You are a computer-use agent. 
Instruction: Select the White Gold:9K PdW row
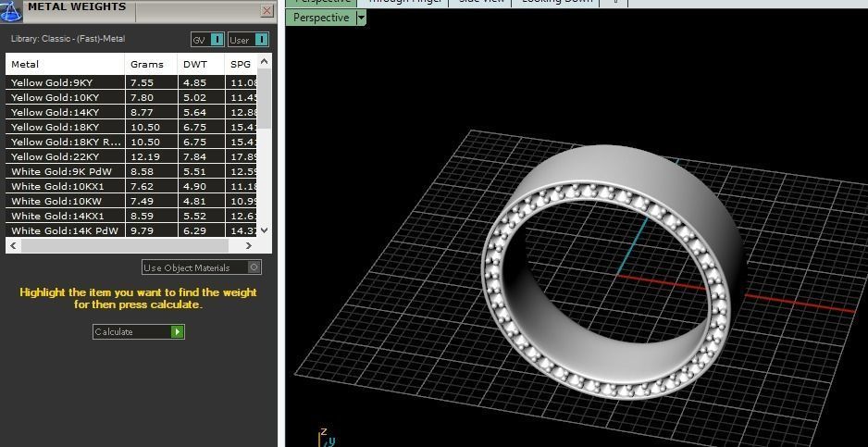pos(131,171)
